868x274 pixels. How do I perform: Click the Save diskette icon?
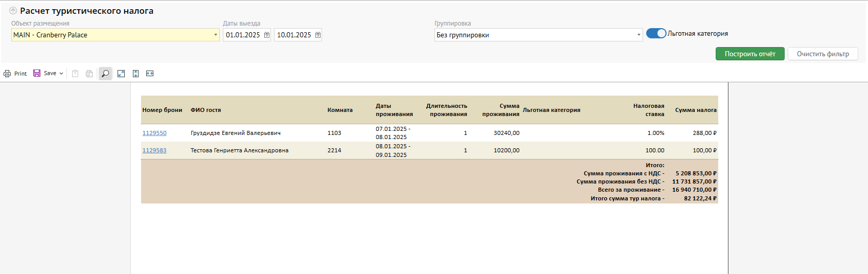point(37,73)
